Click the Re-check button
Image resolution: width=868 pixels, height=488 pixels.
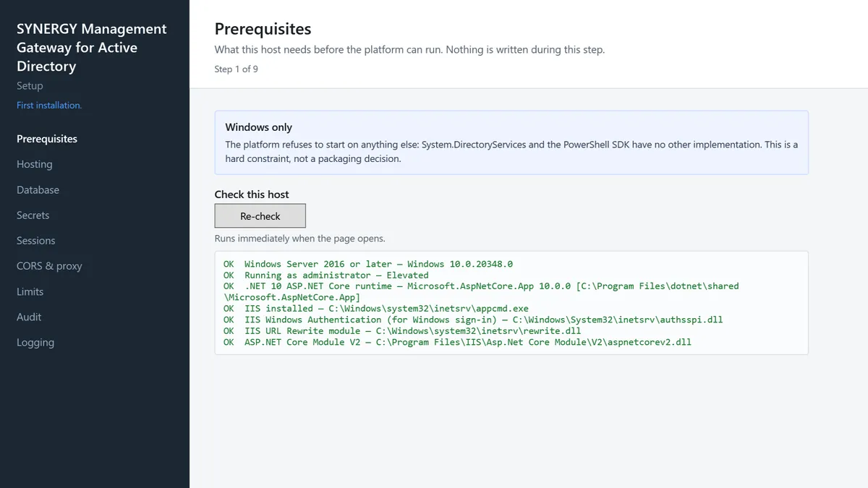(x=260, y=216)
